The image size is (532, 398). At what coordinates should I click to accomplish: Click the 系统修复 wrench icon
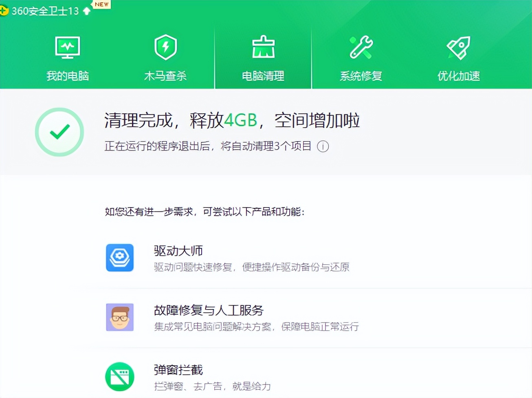click(x=361, y=46)
